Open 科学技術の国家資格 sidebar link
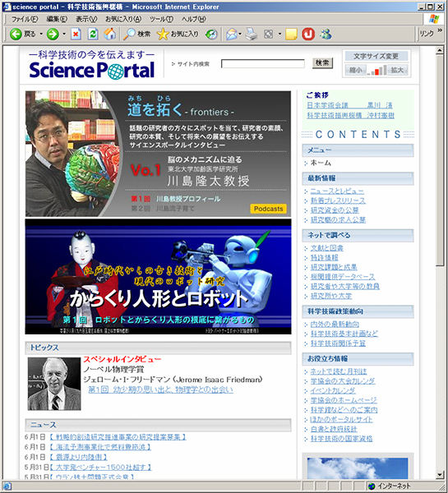The image size is (448, 493). click(x=342, y=439)
